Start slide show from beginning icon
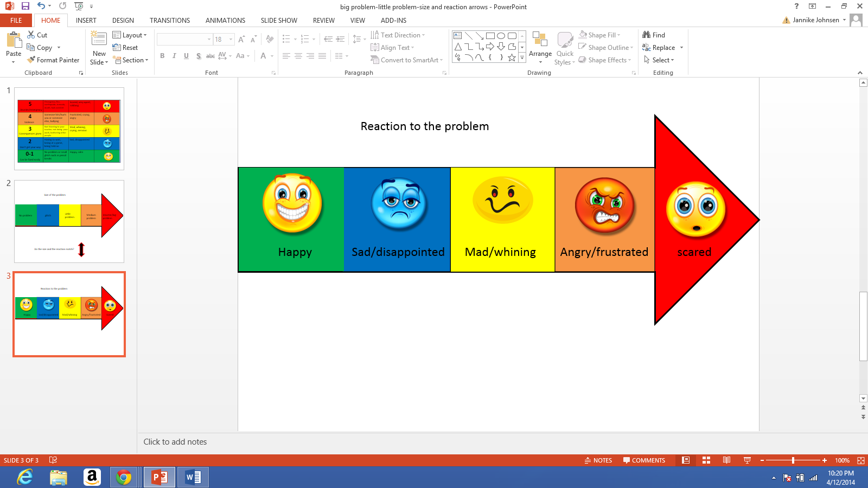The image size is (868, 488). point(79,6)
